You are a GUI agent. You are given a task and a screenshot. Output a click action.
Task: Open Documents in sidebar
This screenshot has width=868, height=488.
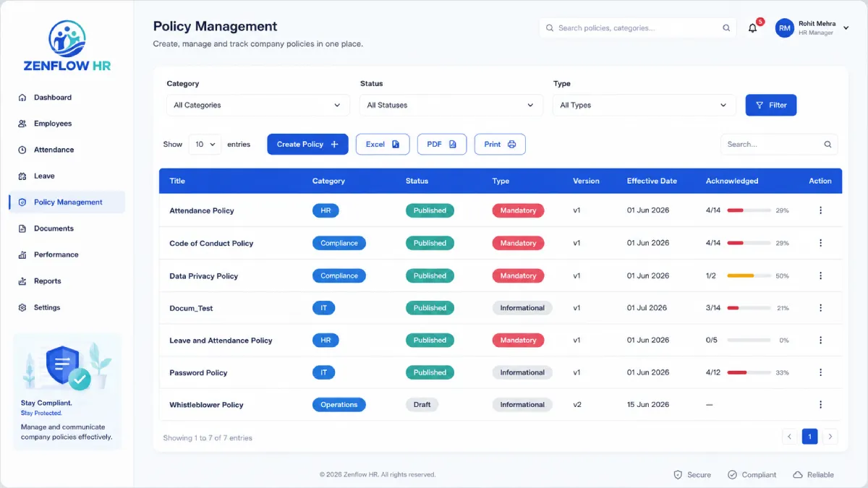(x=67, y=228)
